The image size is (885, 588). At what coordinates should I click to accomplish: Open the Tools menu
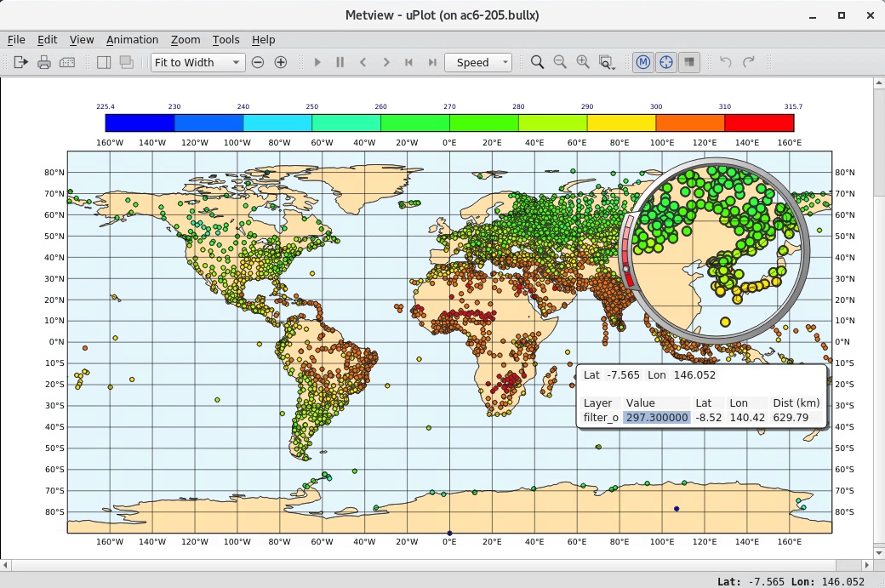pyautogui.click(x=226, y=39)
